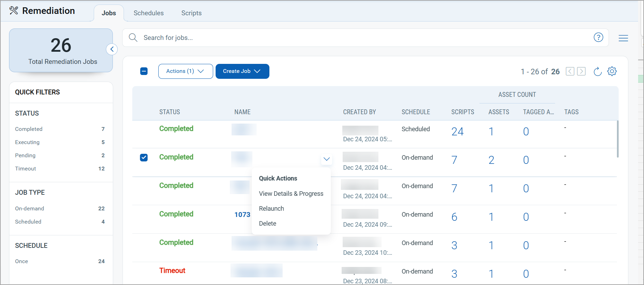
Task: Click the assets count 2
Action: (491, 160)
